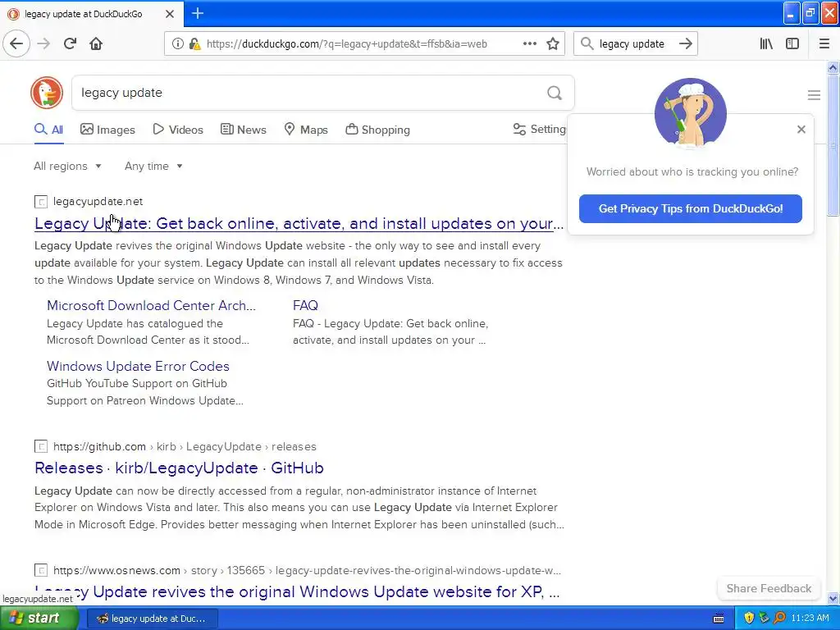Bookmark this page with the star
This screenshot has width=840, height=630.
coord(553,44)
